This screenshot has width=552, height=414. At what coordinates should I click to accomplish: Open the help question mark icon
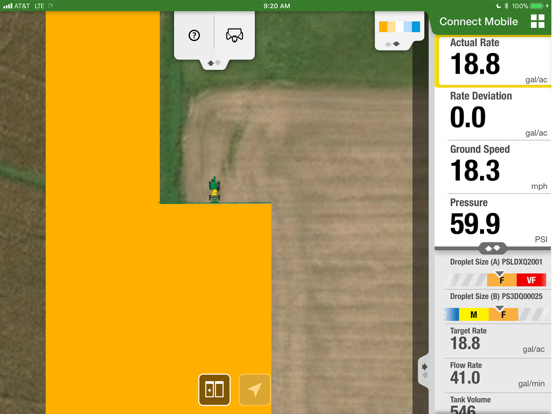pos(194,35)
